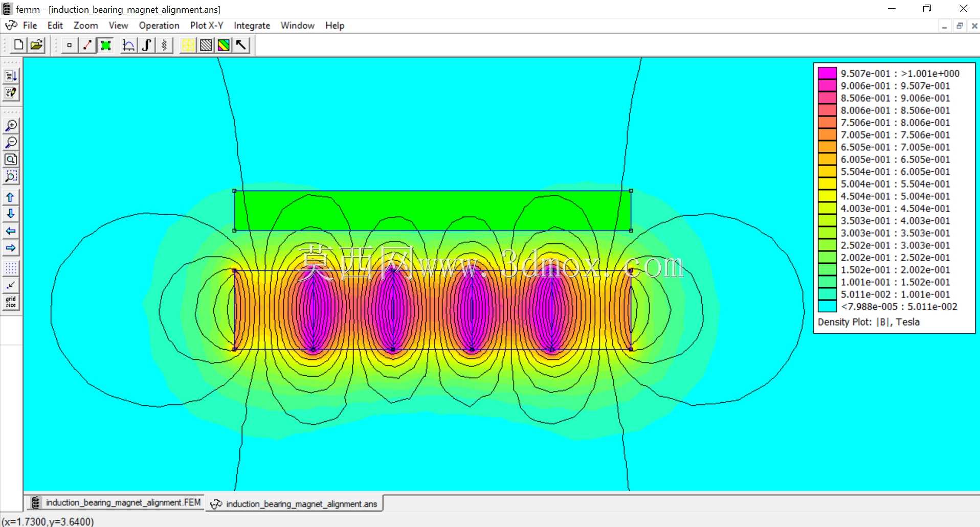Click the open folder toolbar button
The width and height of the screenshot is (980, 527).
tap(36, 45)
